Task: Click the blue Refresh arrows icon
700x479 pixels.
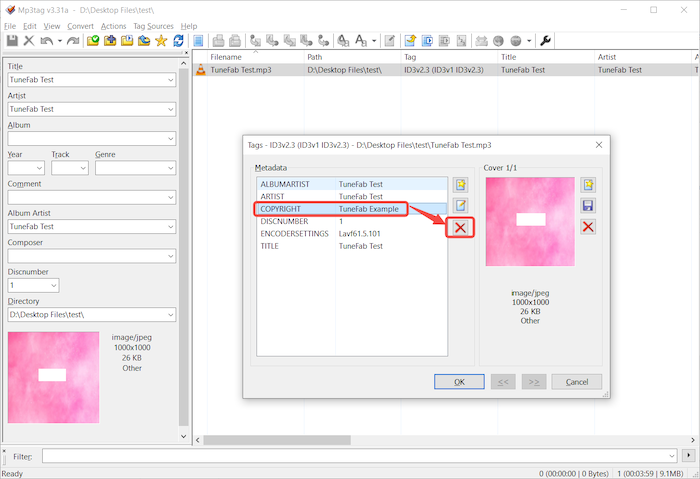Action: click(179, 41)
